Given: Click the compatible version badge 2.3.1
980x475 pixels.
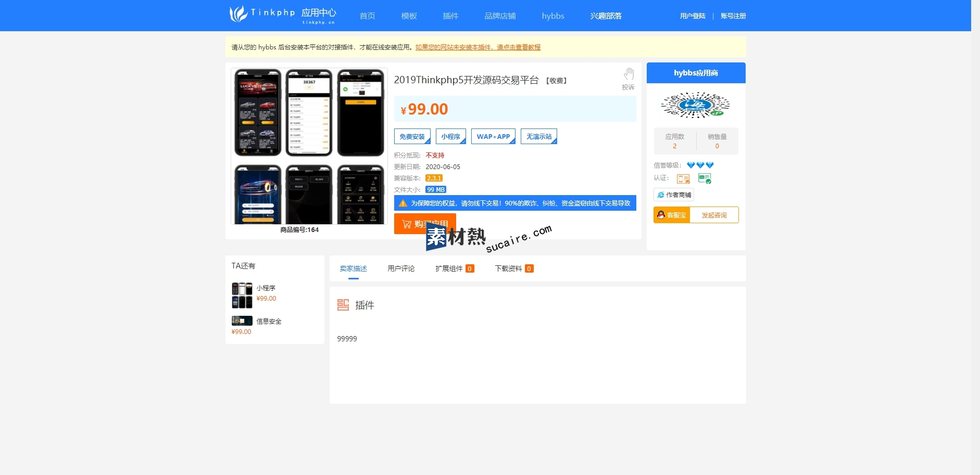Looking at the screenshot, I should click(434, 178).
